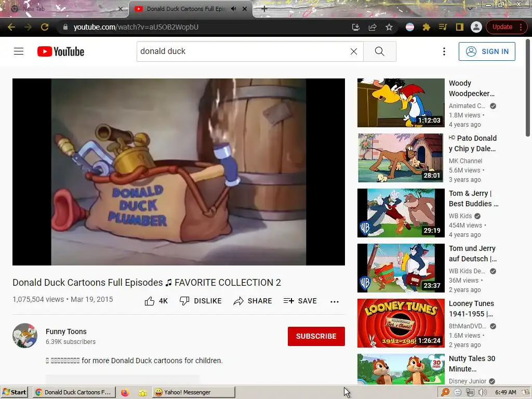The height and width of the screenshot is (399, 532).
Task: Subscribe to the Funny Toons channel
Action: pos(316,336)
